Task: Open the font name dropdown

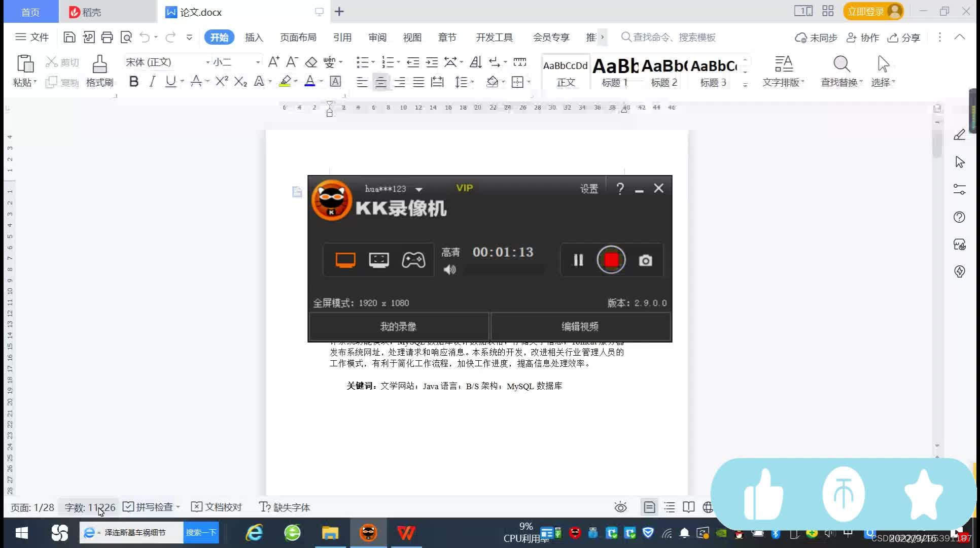Action: pos(207,62)
